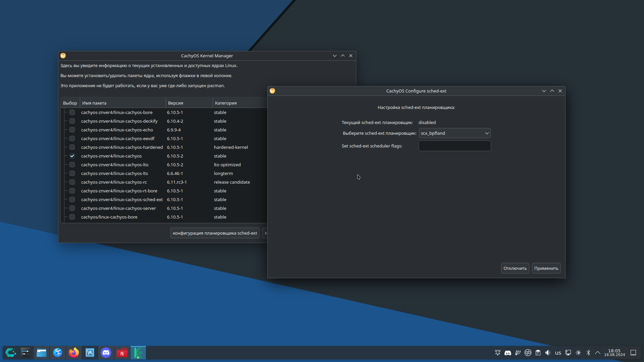Sort by the Выбор column header
The height and width of the screenshot is (362, 644).
[x=70, y=103]
